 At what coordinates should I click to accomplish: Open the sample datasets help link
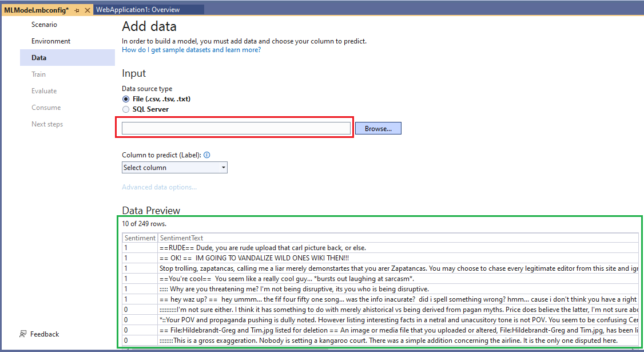point(190,50)
